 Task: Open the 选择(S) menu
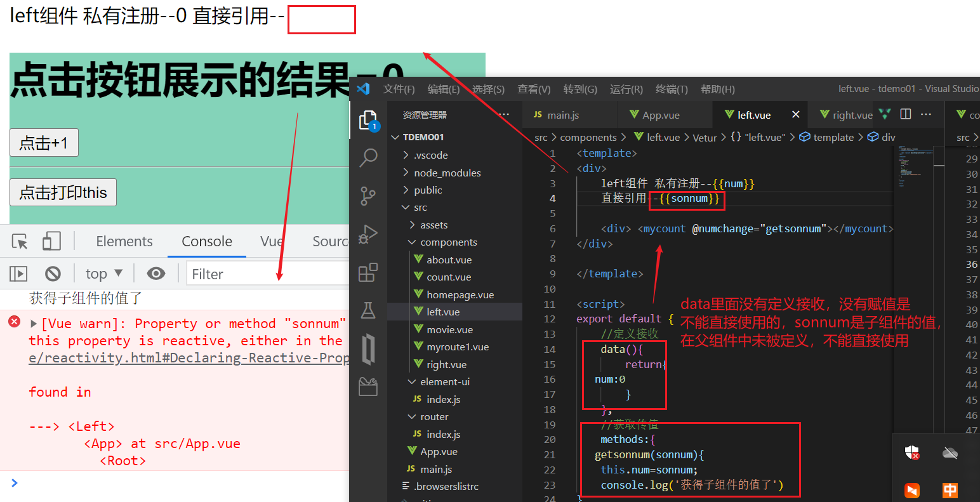[488, 89]
